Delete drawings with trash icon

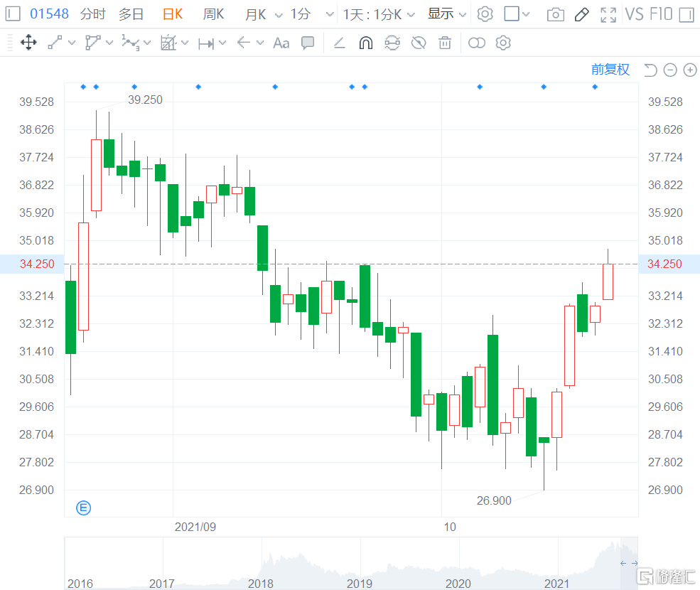[x=445, y=43]
